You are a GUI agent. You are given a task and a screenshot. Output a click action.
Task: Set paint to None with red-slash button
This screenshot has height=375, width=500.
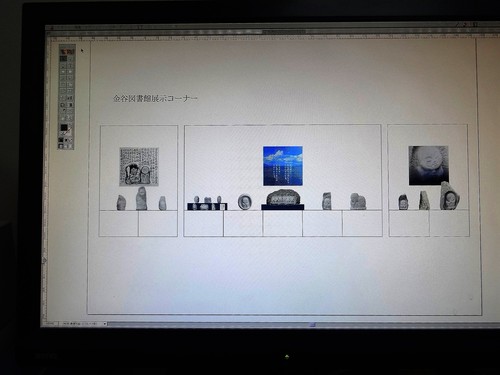(x=71, y=140)
